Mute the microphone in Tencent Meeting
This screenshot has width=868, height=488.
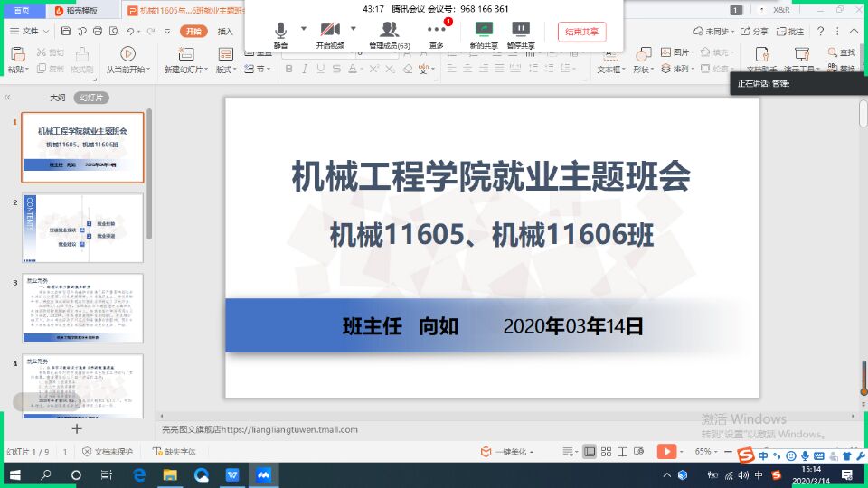coord(280,33)
